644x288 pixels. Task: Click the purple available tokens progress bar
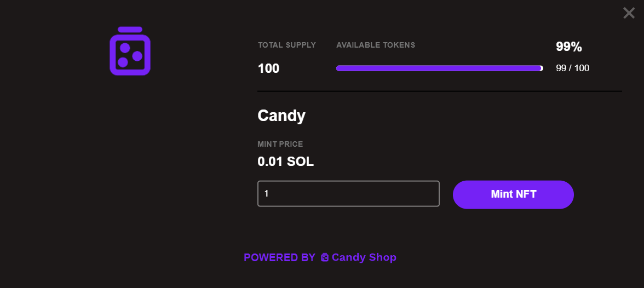[x=438, y=68]
